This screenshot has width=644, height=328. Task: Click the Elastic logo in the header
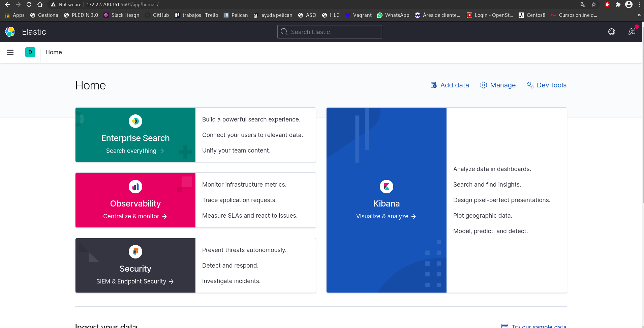point(10,31)
